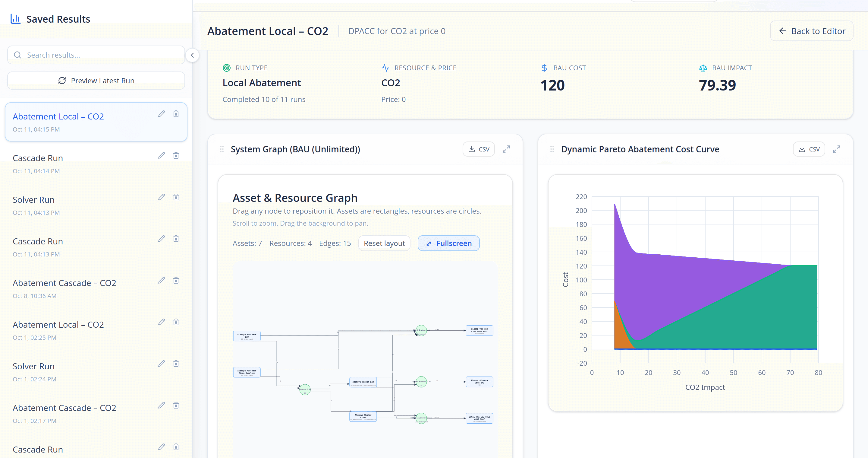Click the back arrow in Back to Editor
Viewport: 868px width, 458px height.
click(x=782, y=31)
